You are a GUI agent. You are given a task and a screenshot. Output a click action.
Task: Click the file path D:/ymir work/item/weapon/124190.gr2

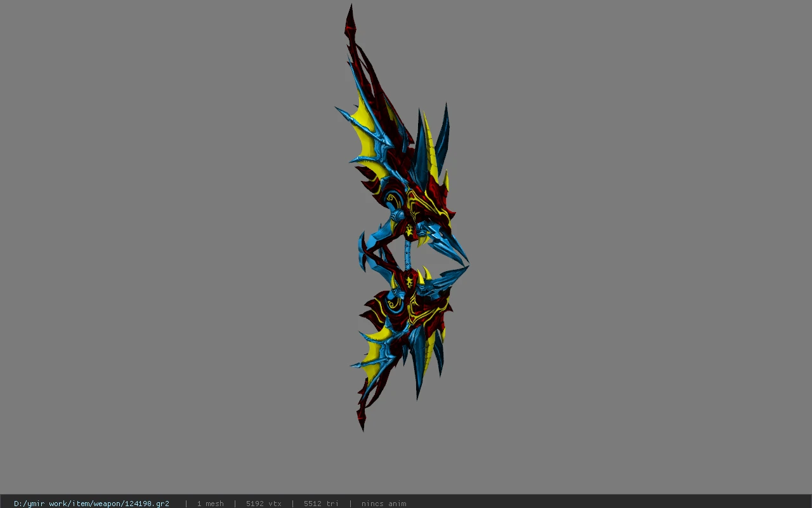[91, 504]
